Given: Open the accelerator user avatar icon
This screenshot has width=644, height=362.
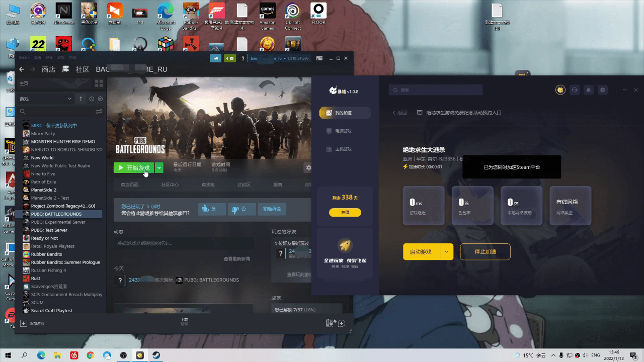Looking at the screenshot, I should 560,90.
